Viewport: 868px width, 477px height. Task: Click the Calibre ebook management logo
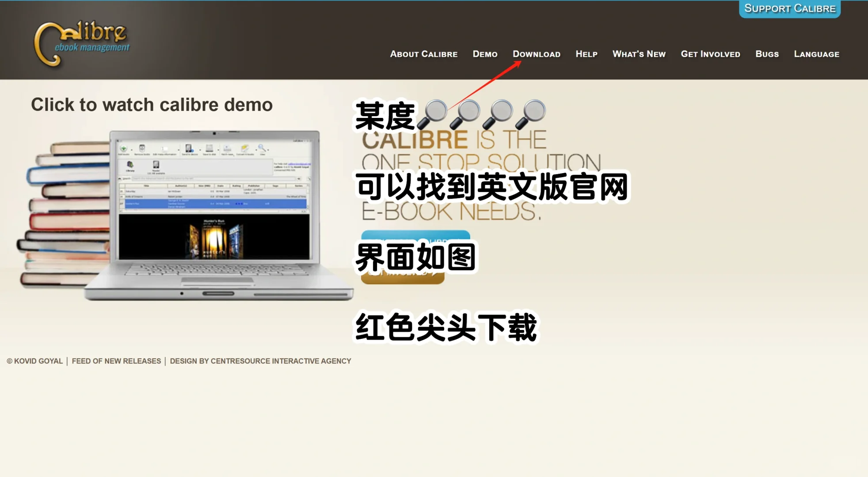[82, 44]
